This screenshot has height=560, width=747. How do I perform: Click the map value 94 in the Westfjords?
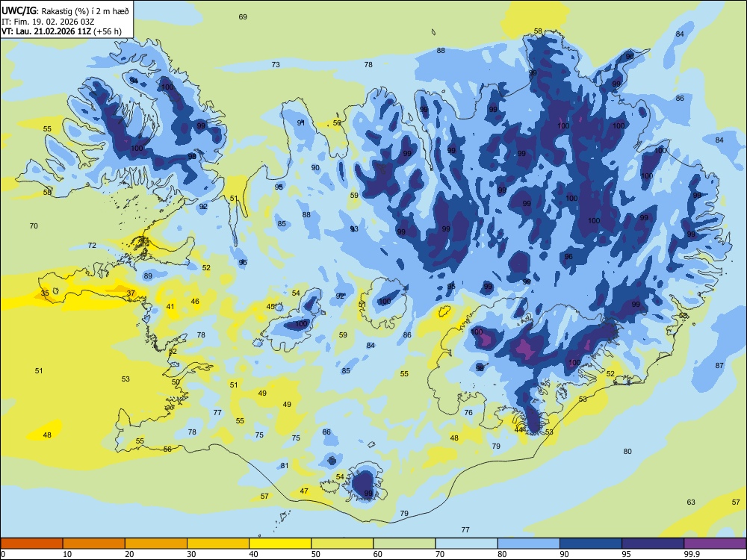[134, 81]
